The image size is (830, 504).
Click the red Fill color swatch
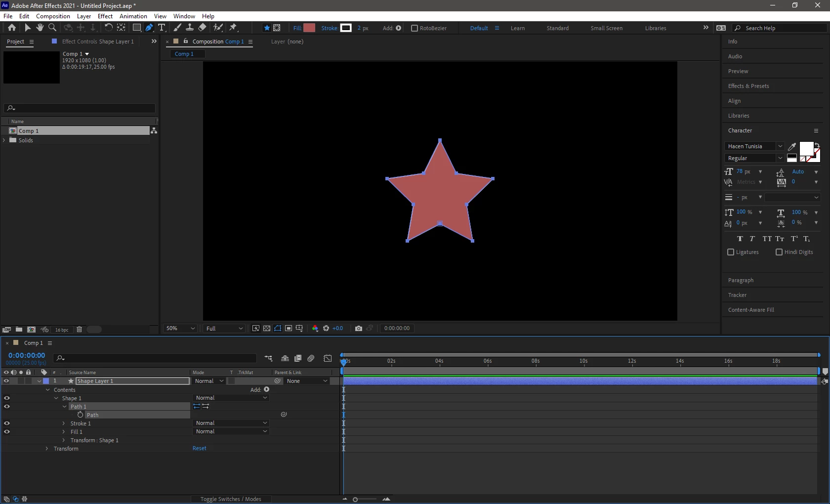(309, 28)
